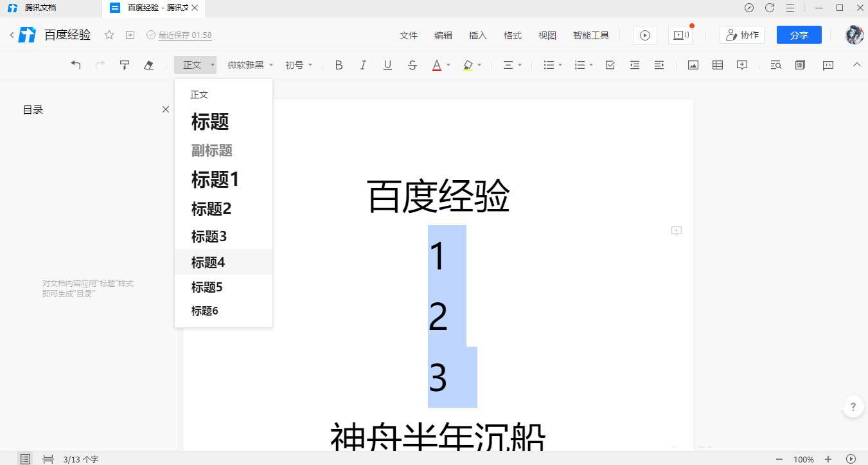This screenshot has width=868, height=465.
Task: Insert an image from the toolbar
Action: [693, 65]
